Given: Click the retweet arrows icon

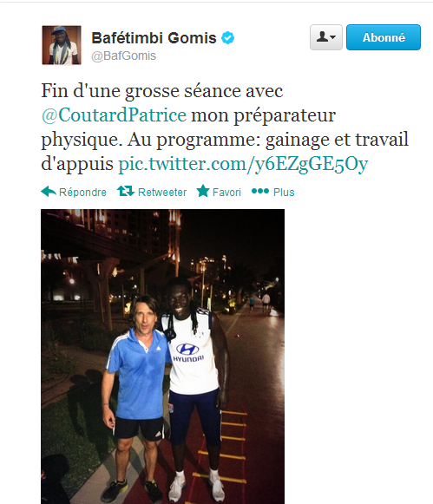Looking at the screenshot, I should point(125,191).
